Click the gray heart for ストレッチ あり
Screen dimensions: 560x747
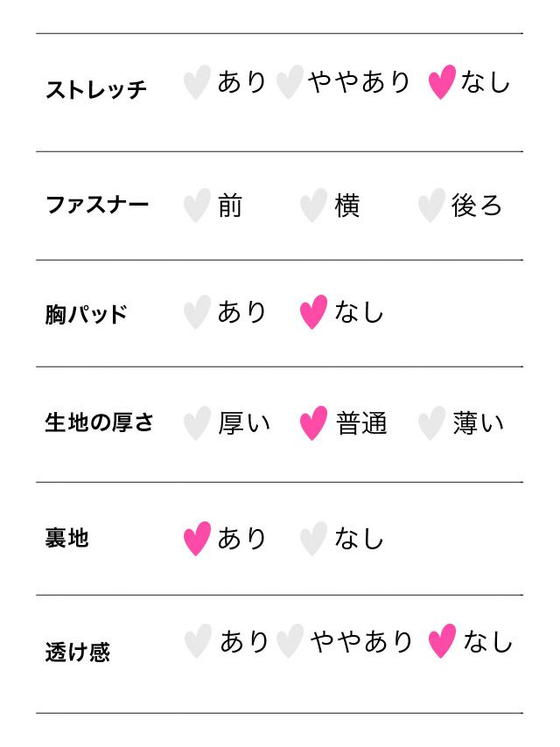(197, 83)
